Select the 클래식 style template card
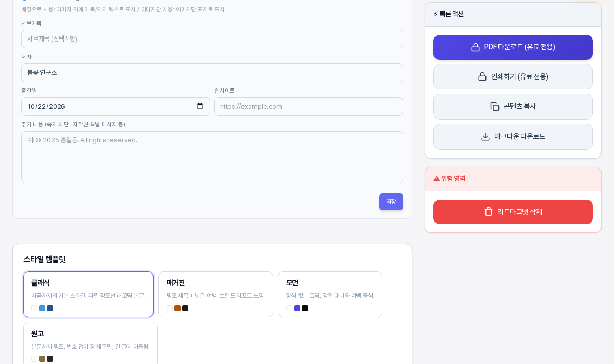This screenshot has width=614, height=364. pyautogui.click(x=88, y=294)
